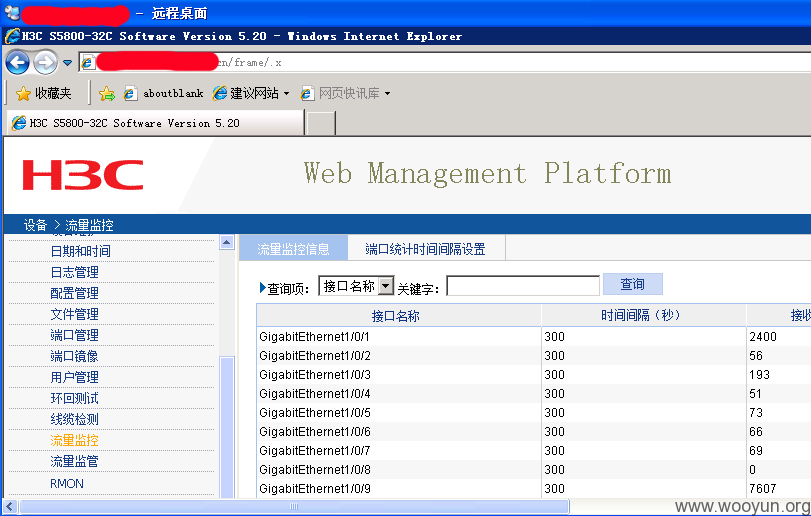The width and height of the screenshot is (811, 516).
Task: Switch to the 流量监控信息 tab
Action: (x=293, y=249)
